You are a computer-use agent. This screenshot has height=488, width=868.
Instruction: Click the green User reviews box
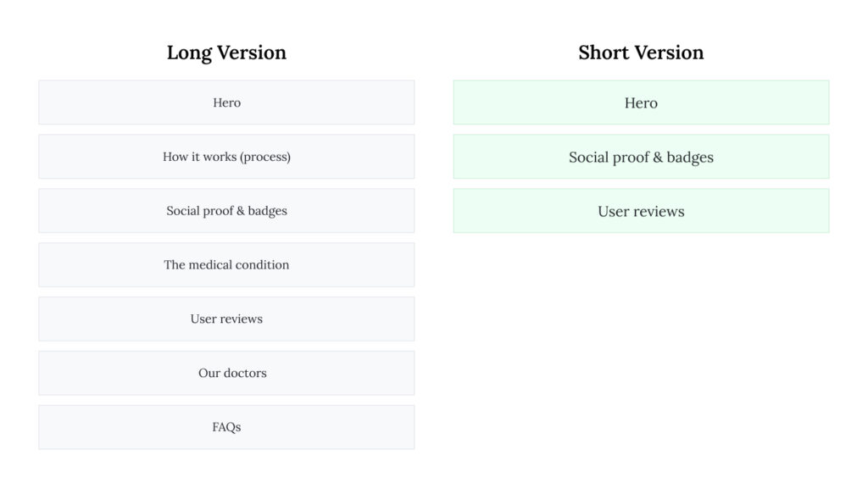pos(641,211)
